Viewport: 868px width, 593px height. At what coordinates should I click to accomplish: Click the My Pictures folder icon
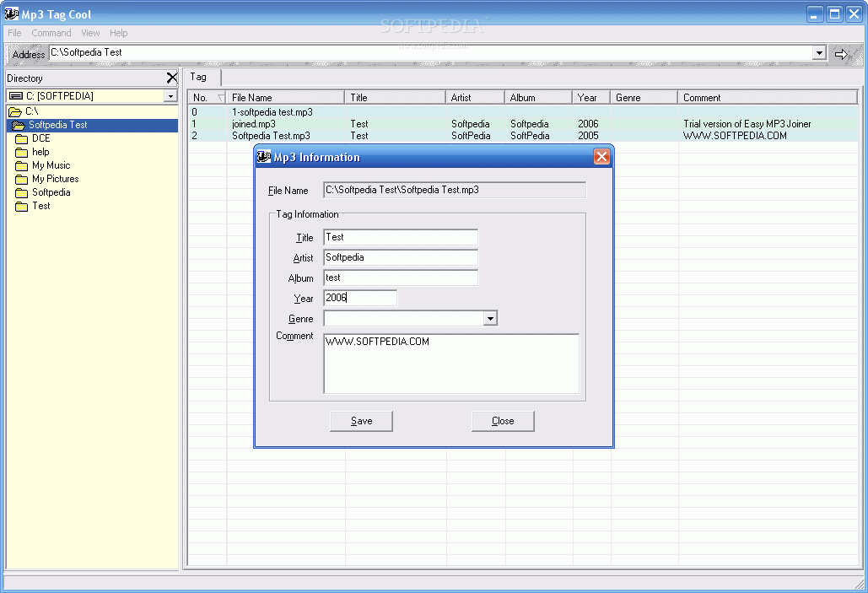[22, 180]
